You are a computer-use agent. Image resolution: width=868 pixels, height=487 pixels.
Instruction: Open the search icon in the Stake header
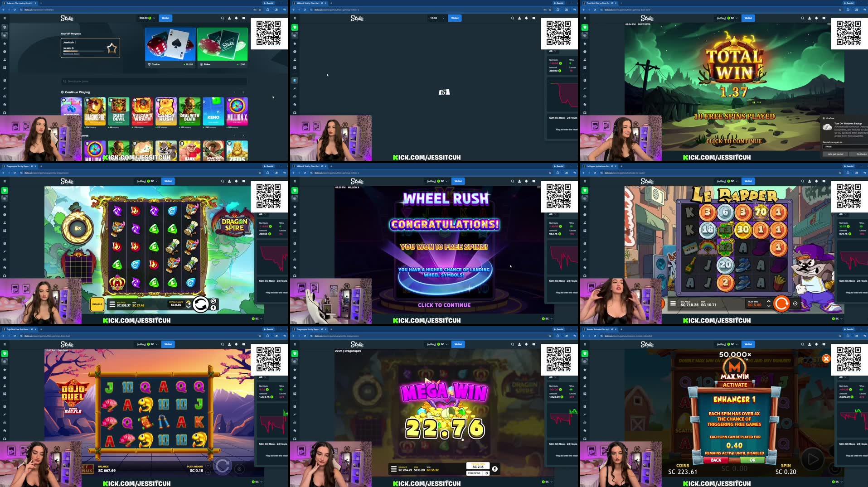click(223, 18)
